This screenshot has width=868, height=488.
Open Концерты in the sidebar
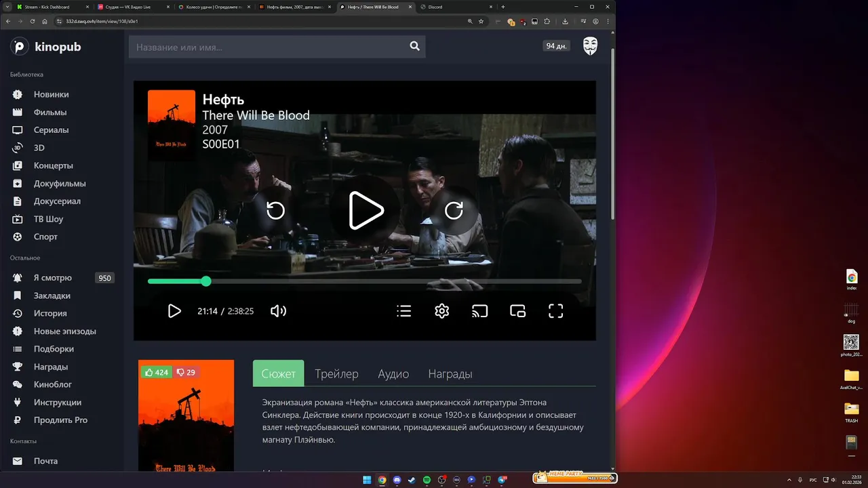(x=53, y=165)
